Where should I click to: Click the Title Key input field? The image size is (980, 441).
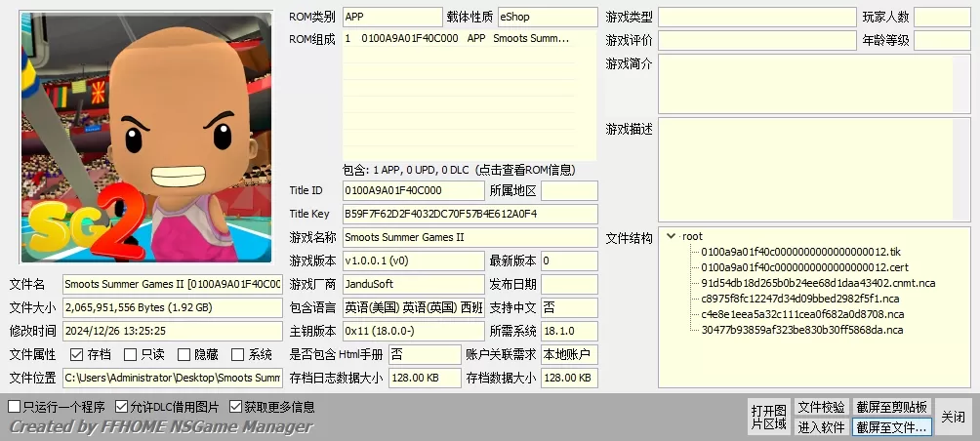pyautogui.click(x=469, y=214)
